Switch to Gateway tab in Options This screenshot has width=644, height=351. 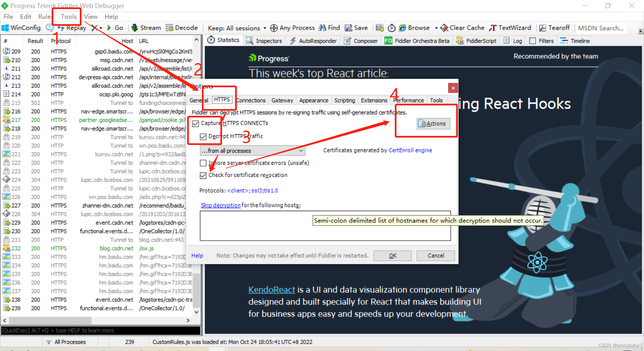(x=282, y=100)
